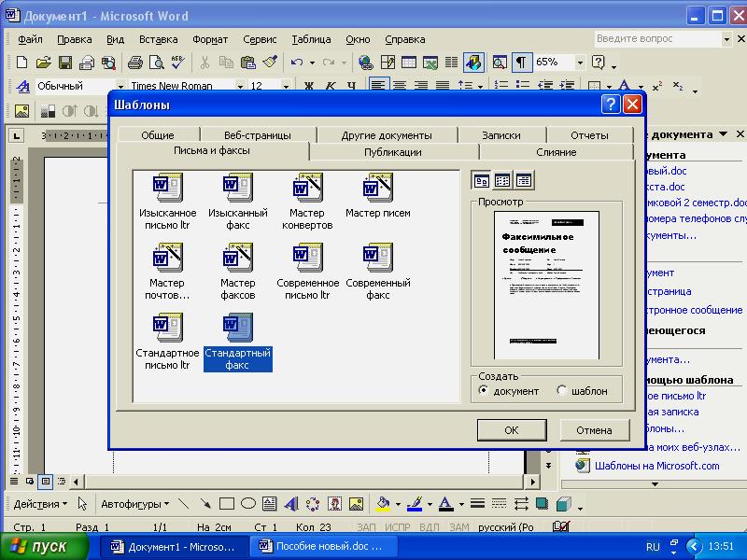
Task: Select the Стандартное письмо ltr template
Action: (167, 342)
